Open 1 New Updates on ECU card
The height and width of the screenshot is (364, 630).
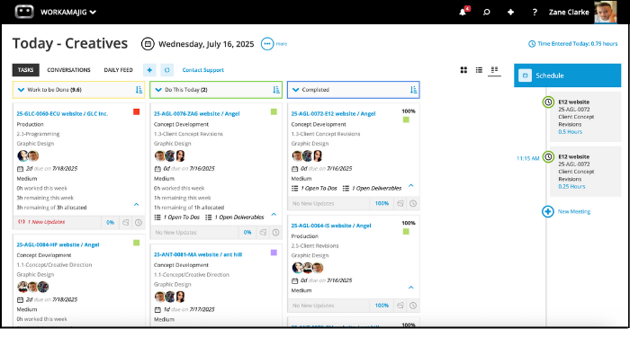point(41,222)
